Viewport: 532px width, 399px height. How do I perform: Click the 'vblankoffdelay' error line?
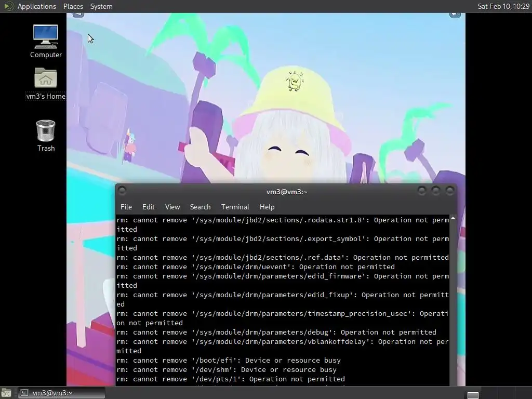283,346
